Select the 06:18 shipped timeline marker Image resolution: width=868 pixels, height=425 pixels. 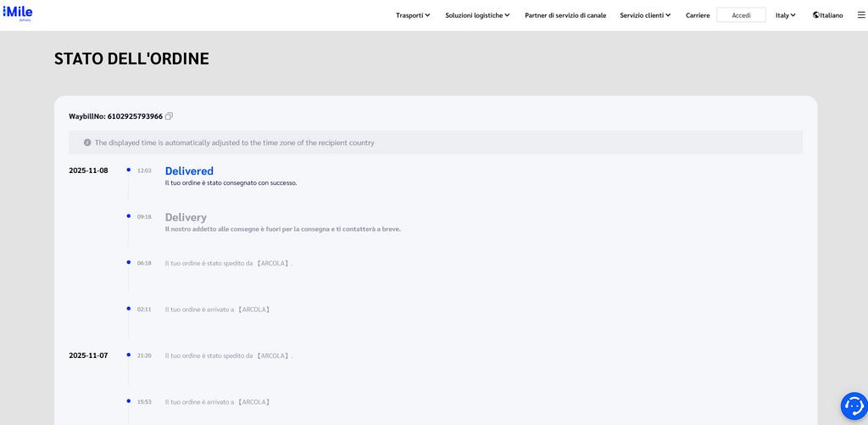coord(129,262)
